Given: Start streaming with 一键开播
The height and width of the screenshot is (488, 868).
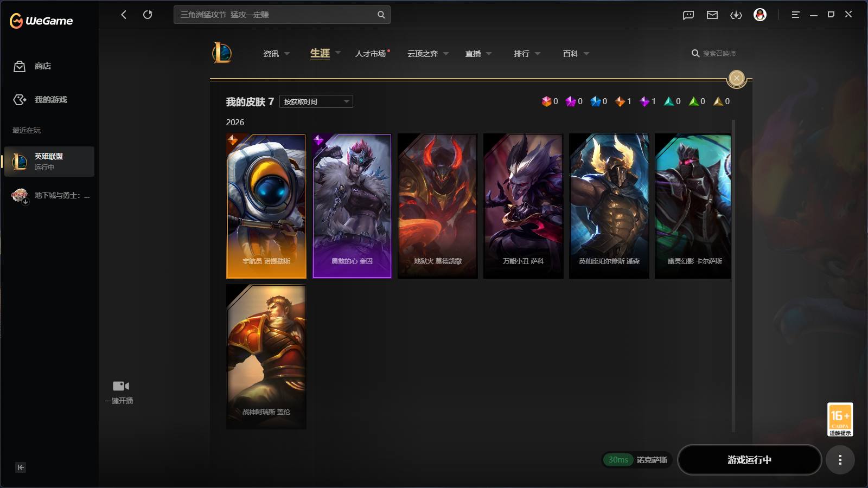Looking at the screenshot, I should tap(119, 393).
